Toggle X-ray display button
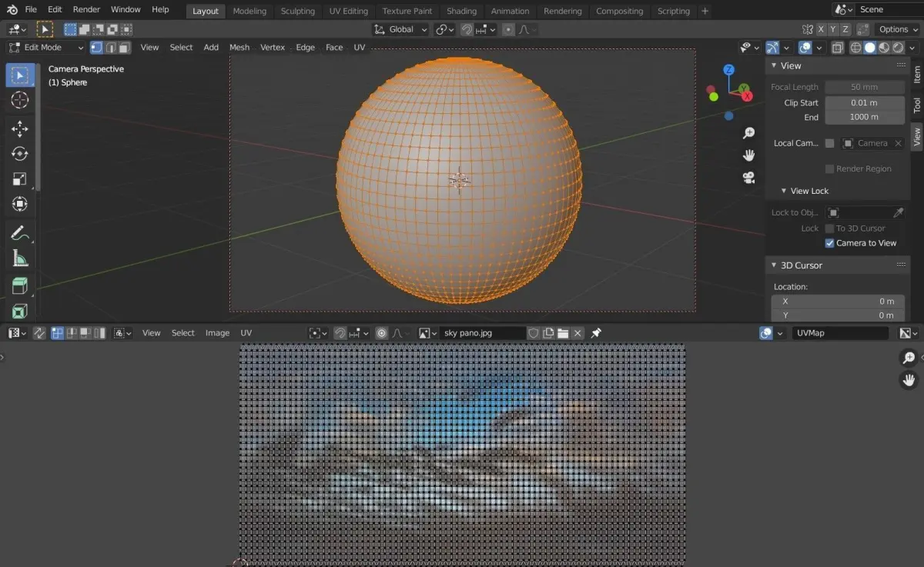The width and height of the screenshot is (924, 567). [837, 48]
